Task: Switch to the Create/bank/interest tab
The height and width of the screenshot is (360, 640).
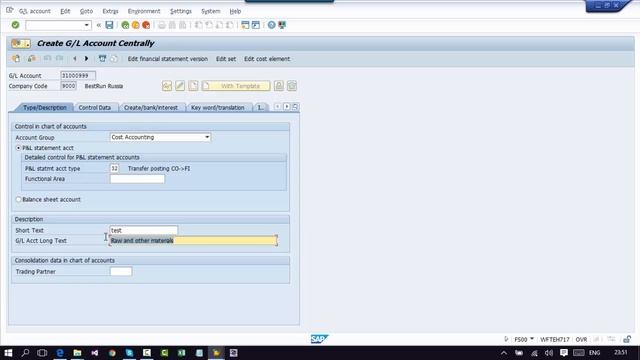Action: 151,107
